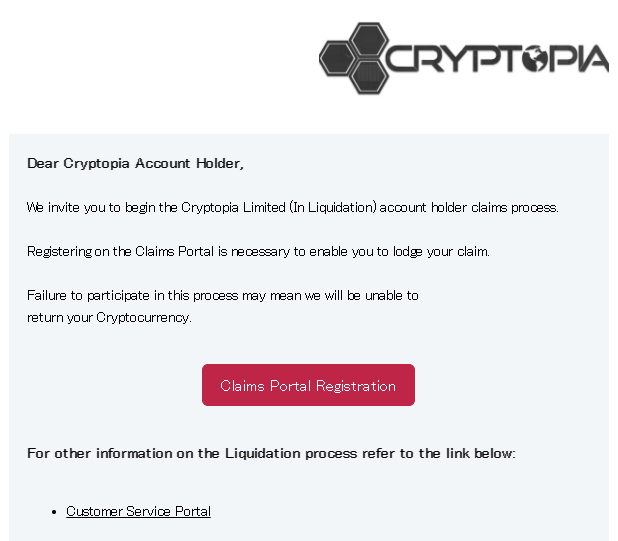Viewport: 618px width, 541px height.
Task: Open the Customer Service Portal link
Action: [x=138, y=512]
